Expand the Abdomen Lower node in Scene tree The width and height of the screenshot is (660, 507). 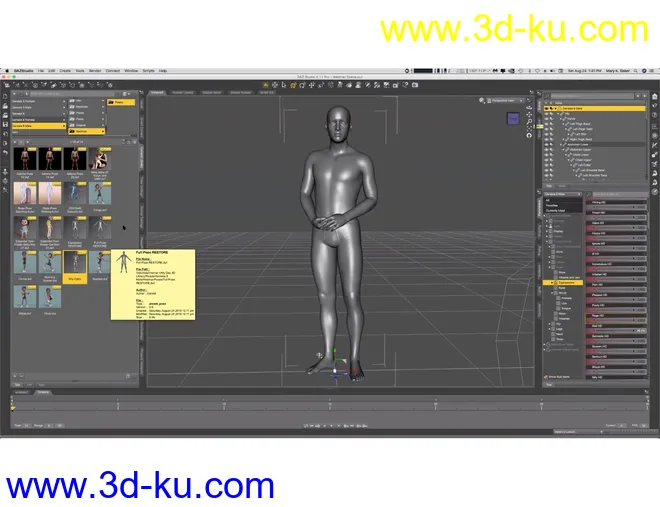(x=562, y=143)
